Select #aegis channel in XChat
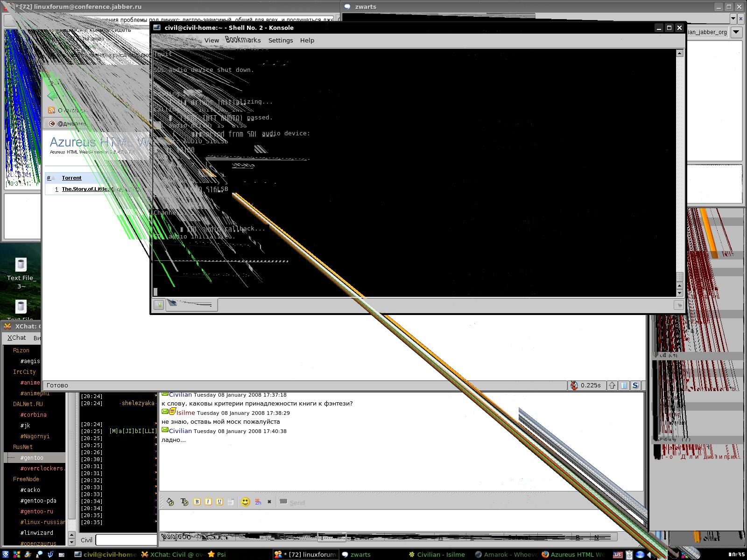Viewport: 747px width, 560px height. tap(30, 361)
